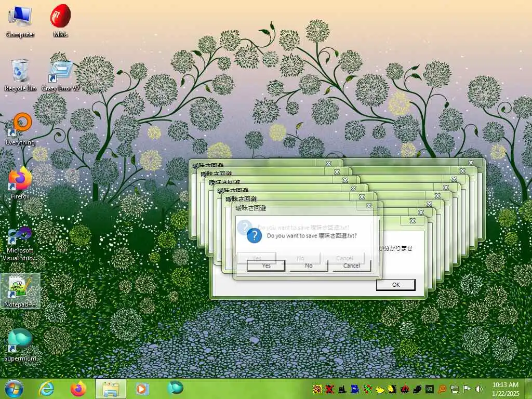
Task: Select the Firefox desktop shortcut
Action: point(20,183)
